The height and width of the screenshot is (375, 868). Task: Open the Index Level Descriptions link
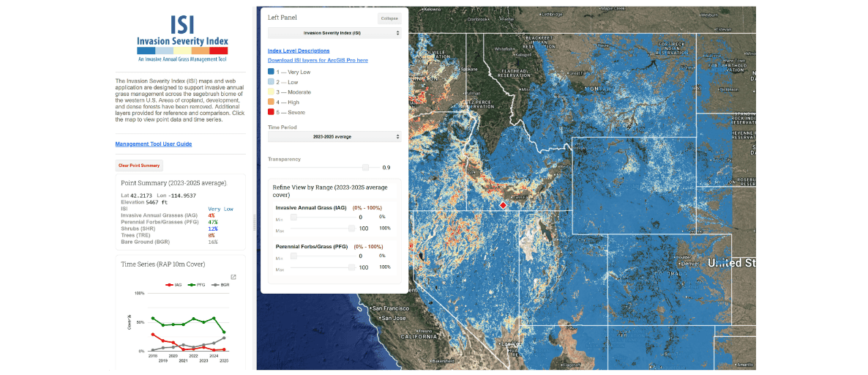299,51
